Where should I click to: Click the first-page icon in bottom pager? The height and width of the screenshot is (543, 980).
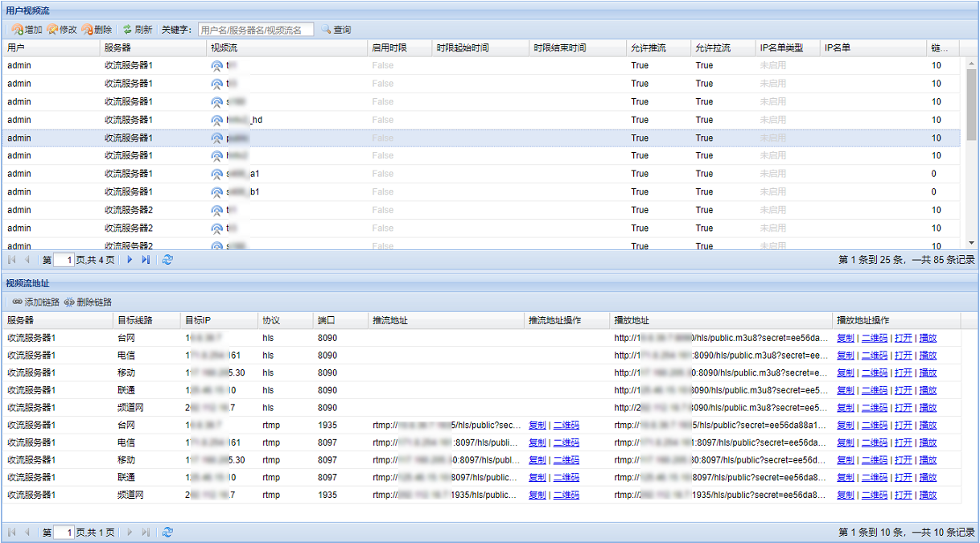pos(11,531)
